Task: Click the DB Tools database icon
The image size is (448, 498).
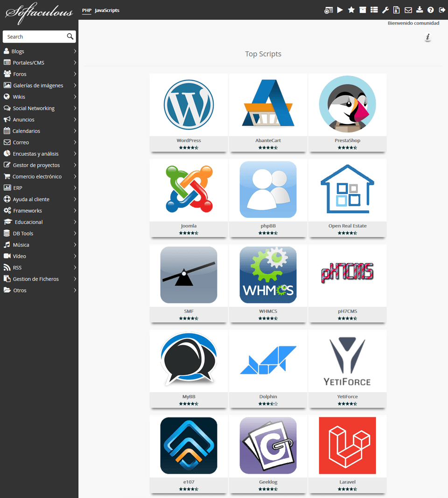Action: pyautogui.click(x=7, y=233)
